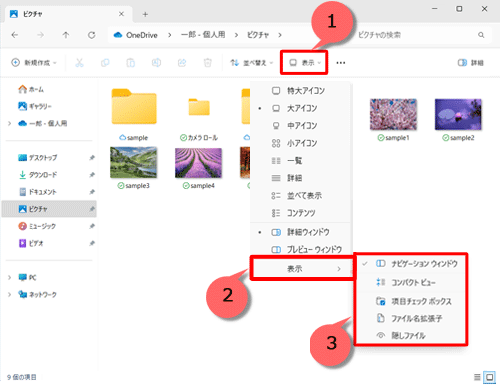500x388 pixels.
Task: Open ドキュメント in navigation pane
Action: (49, 192)
